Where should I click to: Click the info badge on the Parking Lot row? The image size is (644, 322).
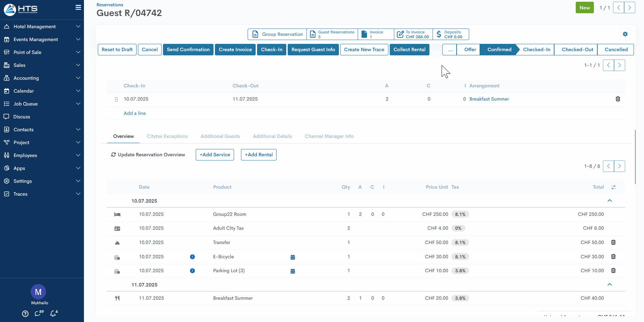[192, 271]
